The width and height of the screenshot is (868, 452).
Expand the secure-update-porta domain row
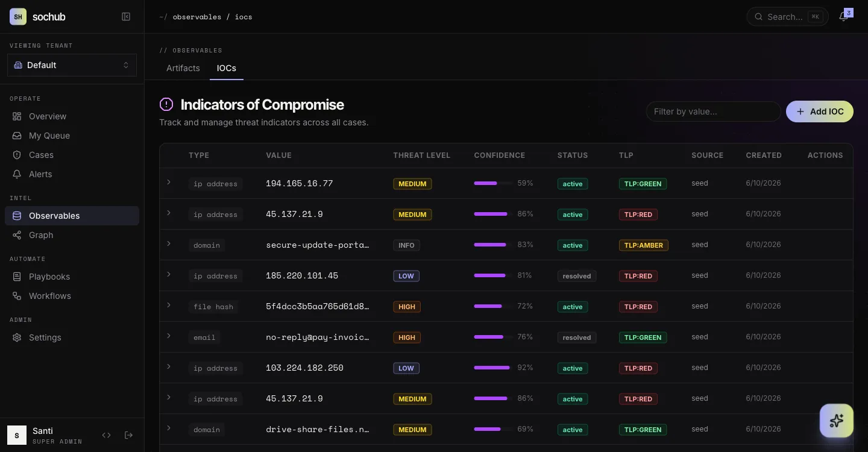(169, 243)
